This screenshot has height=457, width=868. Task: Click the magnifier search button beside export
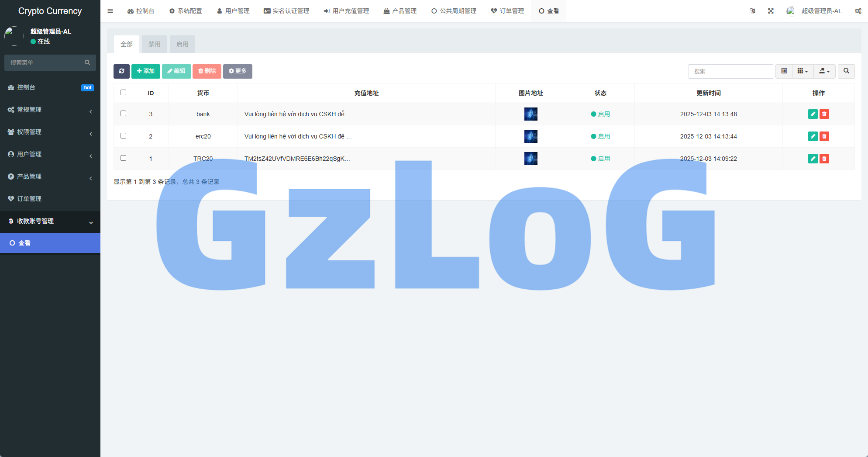tap(846, 71)
